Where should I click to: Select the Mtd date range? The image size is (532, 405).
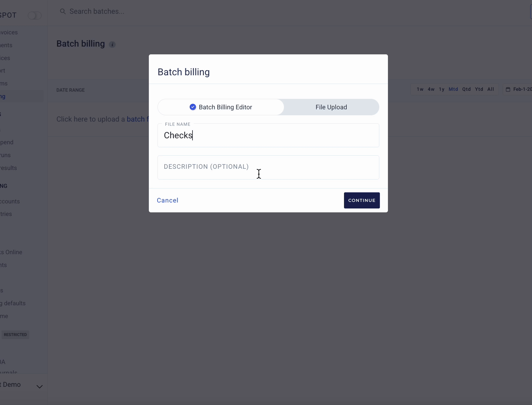[453, 89]
